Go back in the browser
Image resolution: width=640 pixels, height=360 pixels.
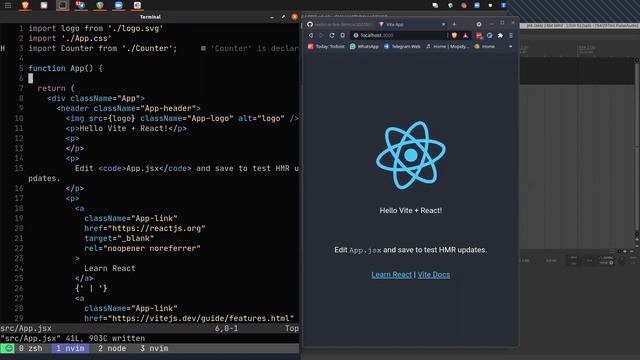click(311, 36)
